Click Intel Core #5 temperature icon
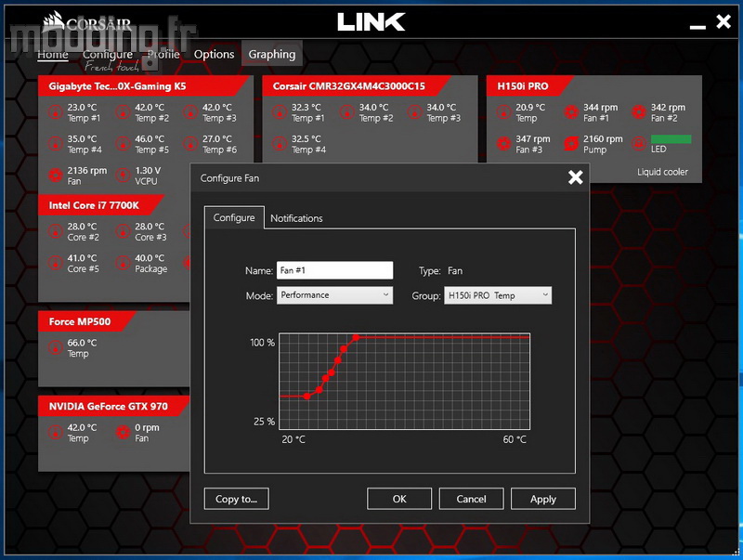 [x=56, y=263]
